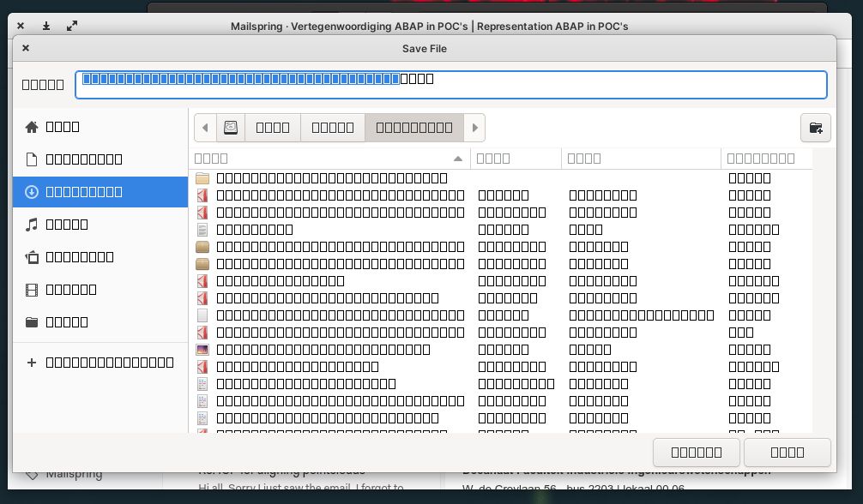
Task: Sort by the Name column header
Action: pyautogui.click(x=329, y=159)
